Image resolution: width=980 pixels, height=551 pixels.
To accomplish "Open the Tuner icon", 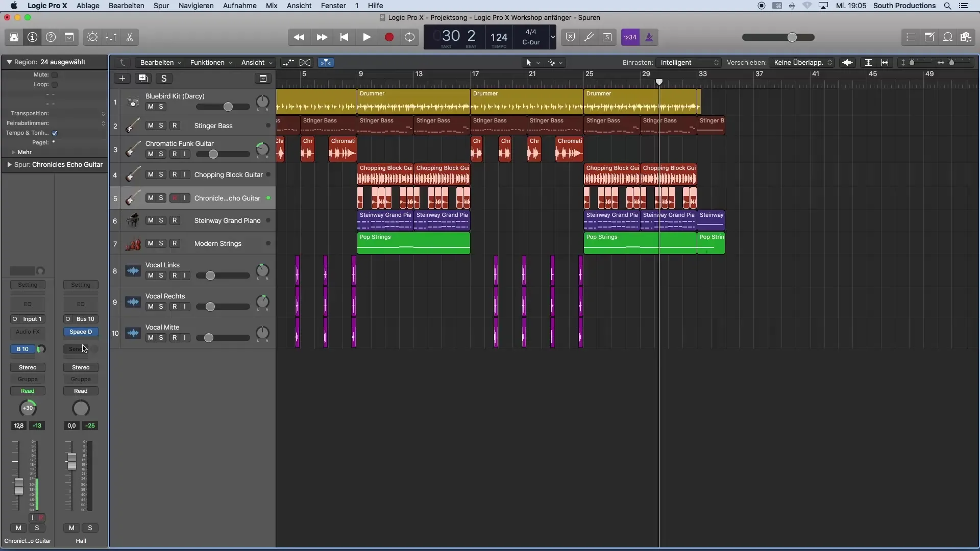I will tap(589, 37).
